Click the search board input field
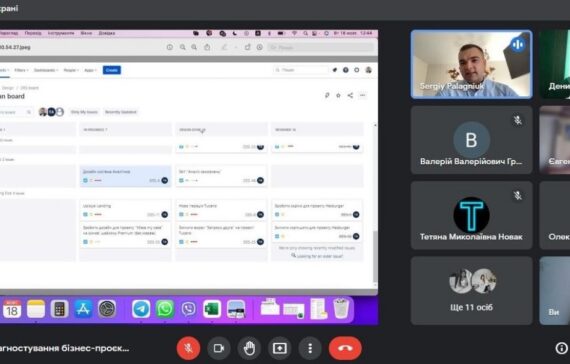Screen dimensions: 570x364 pyautogui.click(x=16, y=112)
